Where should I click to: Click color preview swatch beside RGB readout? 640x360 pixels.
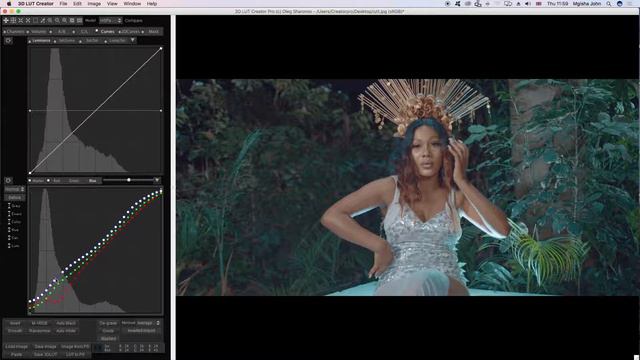[98, 348]
